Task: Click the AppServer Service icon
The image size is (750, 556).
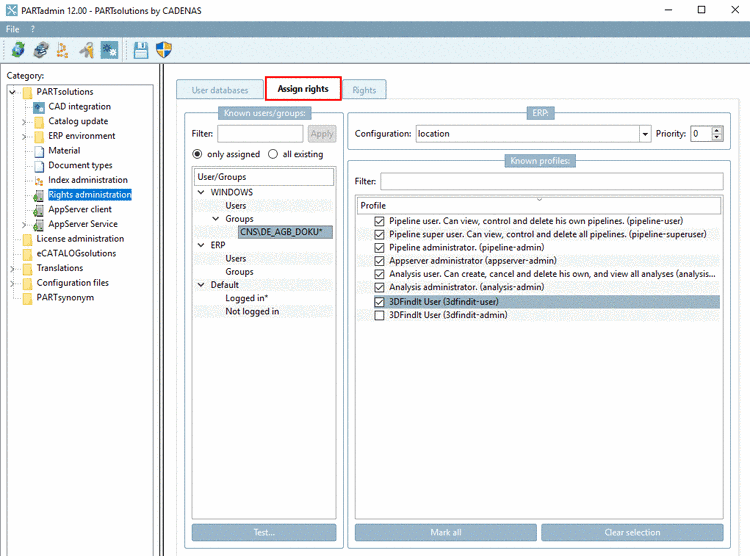Action: pyautogui.click(x=39, y=224)
